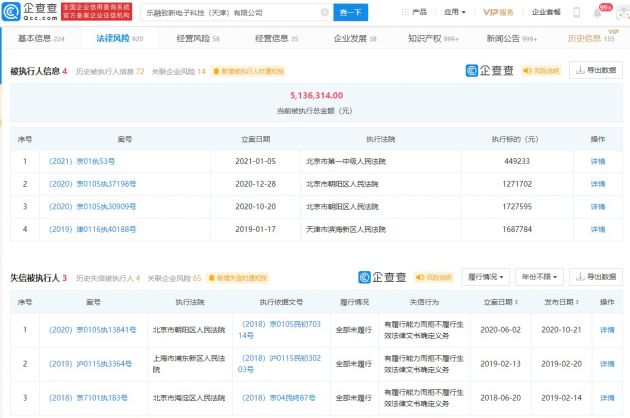Open VIP服务 link
630x418 pixels.
click(x=498, y=12)
